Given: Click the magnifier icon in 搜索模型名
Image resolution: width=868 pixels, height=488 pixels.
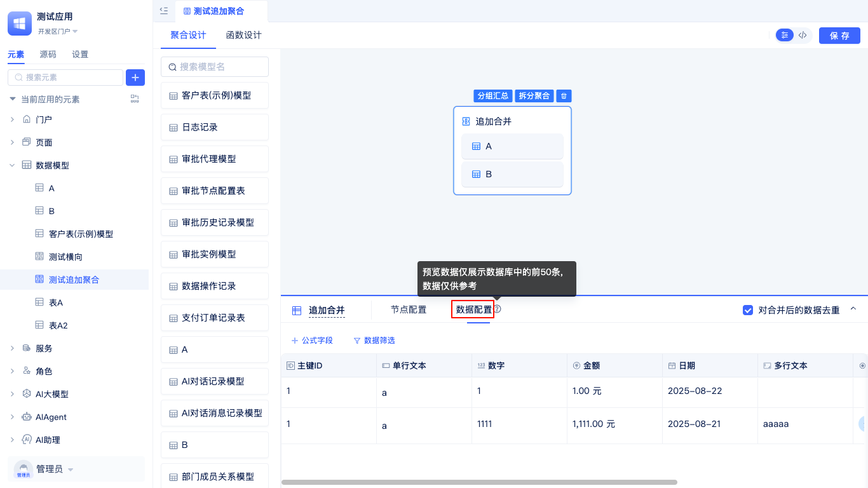Looking at the screenshot, I should [172, 67].
